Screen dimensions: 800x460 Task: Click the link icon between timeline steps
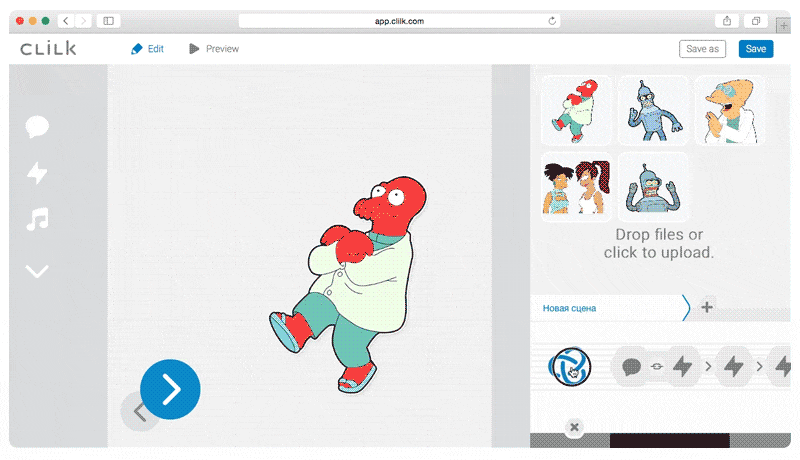point(657,366)
